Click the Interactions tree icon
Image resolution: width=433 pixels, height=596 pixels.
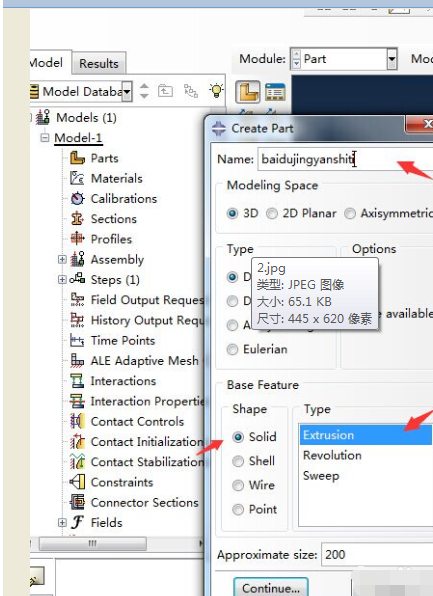pos(77,381)
